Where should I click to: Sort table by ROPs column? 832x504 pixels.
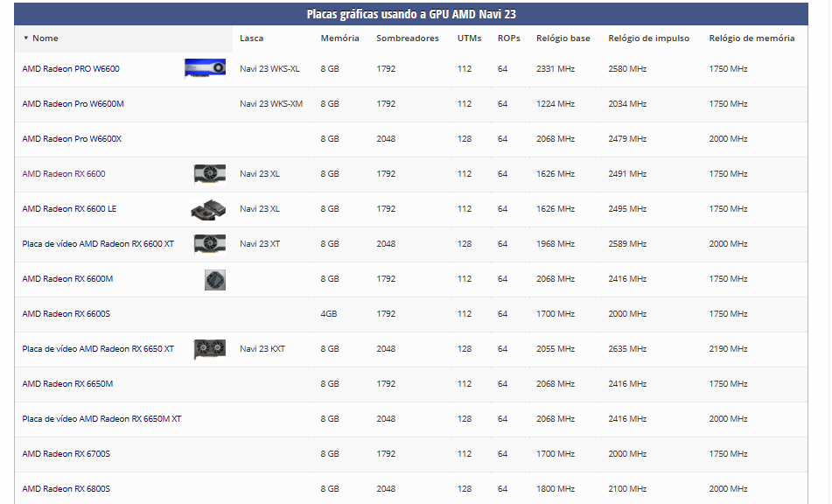point(509,38)
